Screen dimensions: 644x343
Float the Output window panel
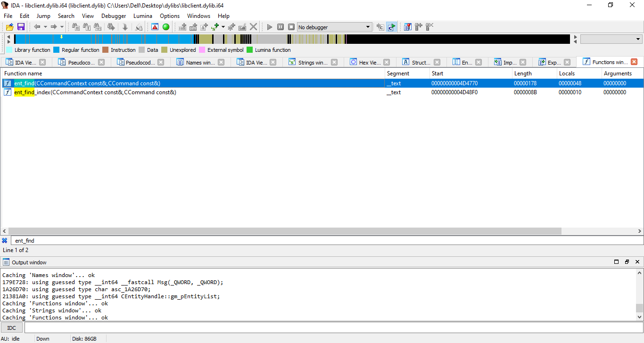coord(627,262)
